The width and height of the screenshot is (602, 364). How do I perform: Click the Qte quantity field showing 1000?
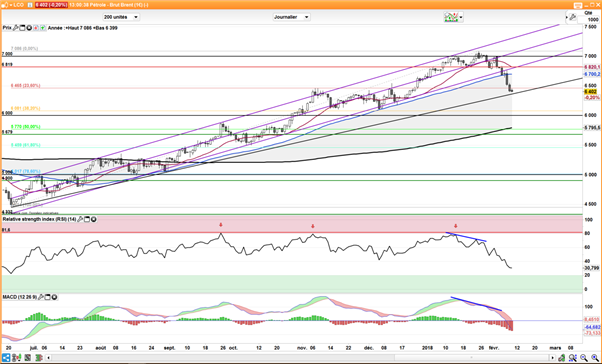[x=589, y=20]
